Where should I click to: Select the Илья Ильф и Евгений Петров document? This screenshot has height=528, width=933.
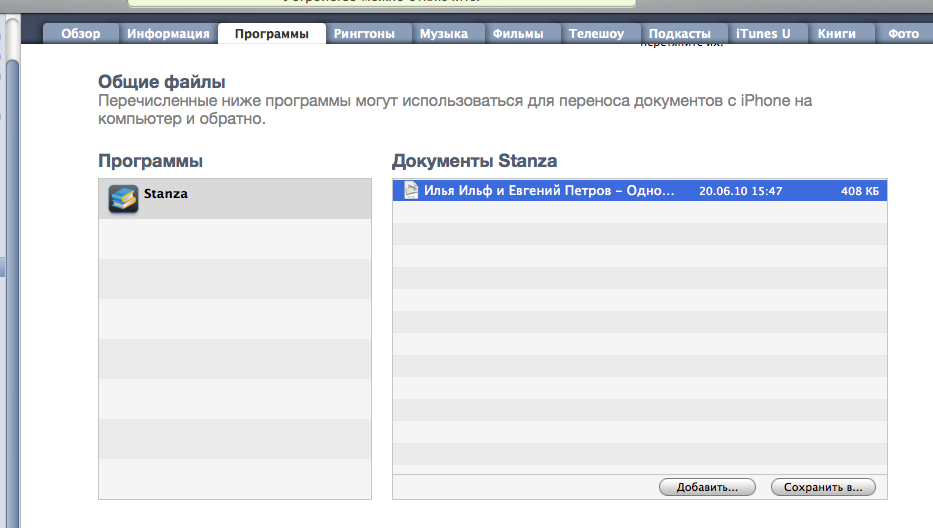[x=549, y=190]
